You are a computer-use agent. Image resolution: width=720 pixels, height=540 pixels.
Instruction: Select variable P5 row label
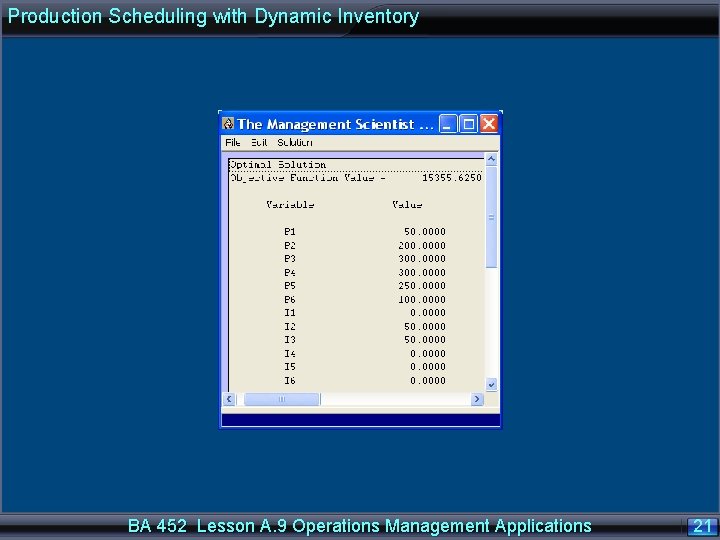[x=290, y=286]
